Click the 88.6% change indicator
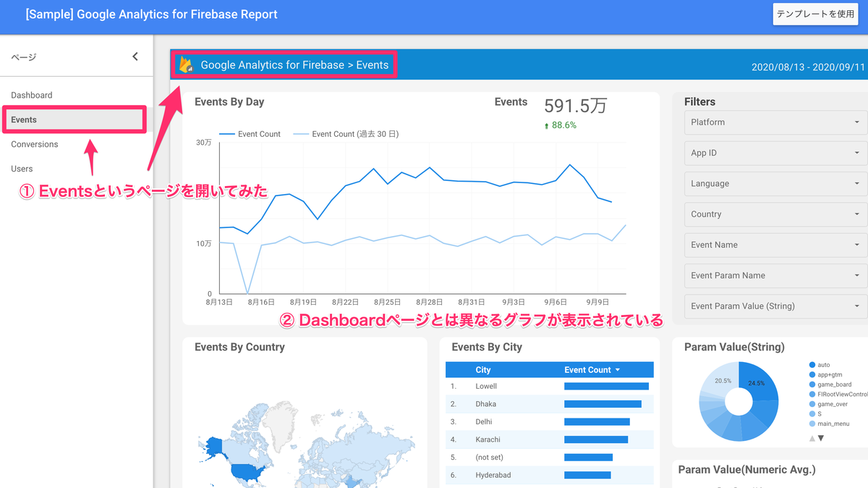868x488 pixels. pos(560,125)
